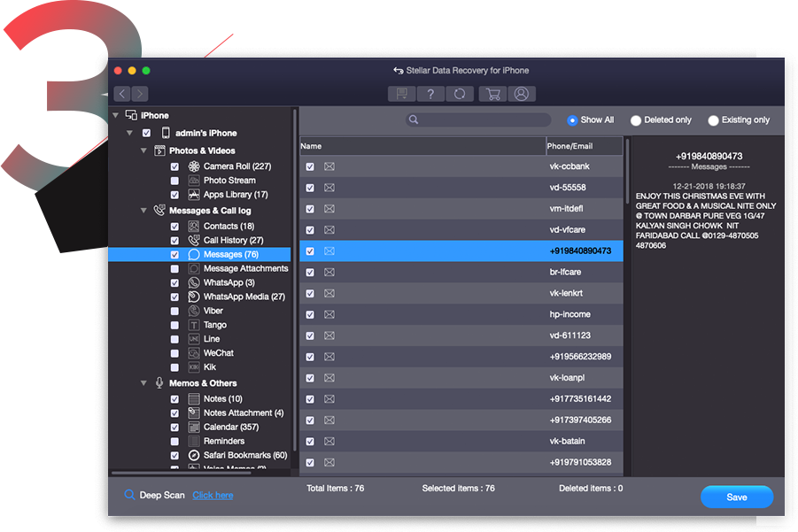The height and width of the screenshot is (532, 798).
Task: Choose the Existing only radio option
Action: 713,120
